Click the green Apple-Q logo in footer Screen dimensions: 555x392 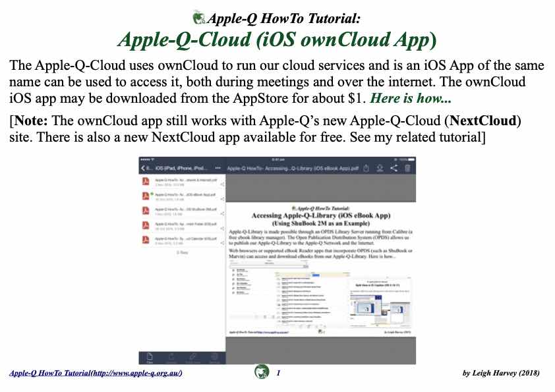pyautogui.click(x=262, y=372)
